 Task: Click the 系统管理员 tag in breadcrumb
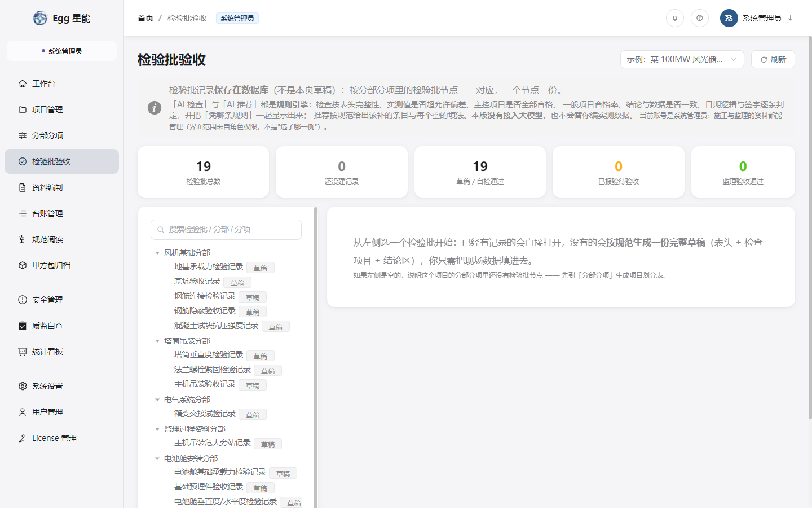coord(237,18)
